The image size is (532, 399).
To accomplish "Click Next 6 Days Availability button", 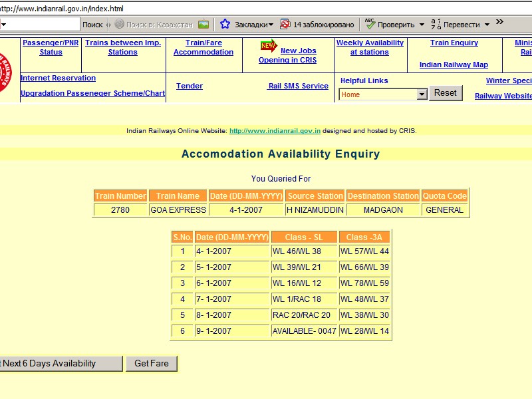I will click(60, 364).
